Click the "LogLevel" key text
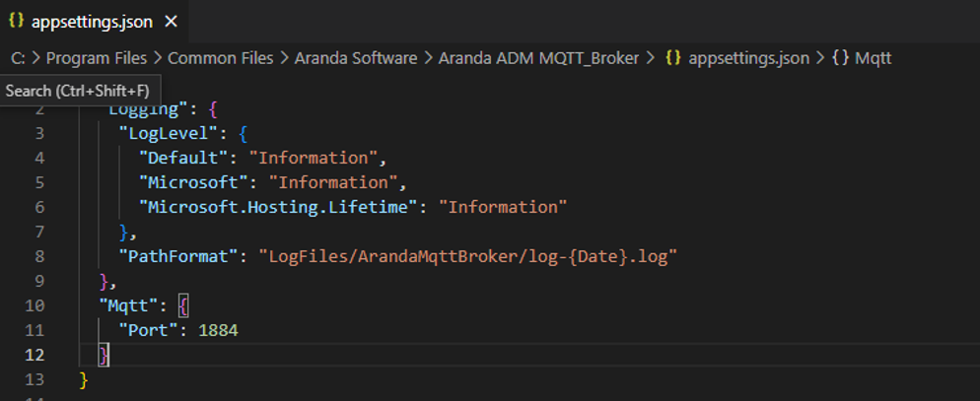 [x=165, y=133]
